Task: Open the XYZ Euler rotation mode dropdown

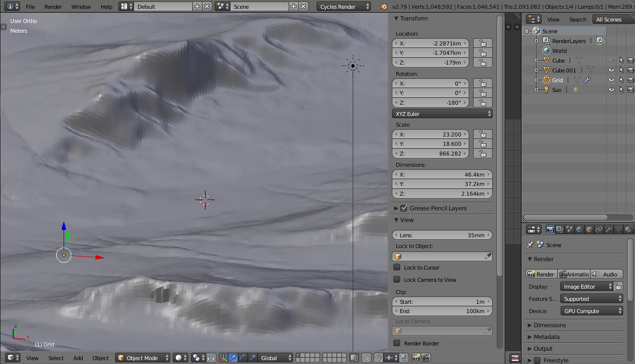Action: (442, 114)
